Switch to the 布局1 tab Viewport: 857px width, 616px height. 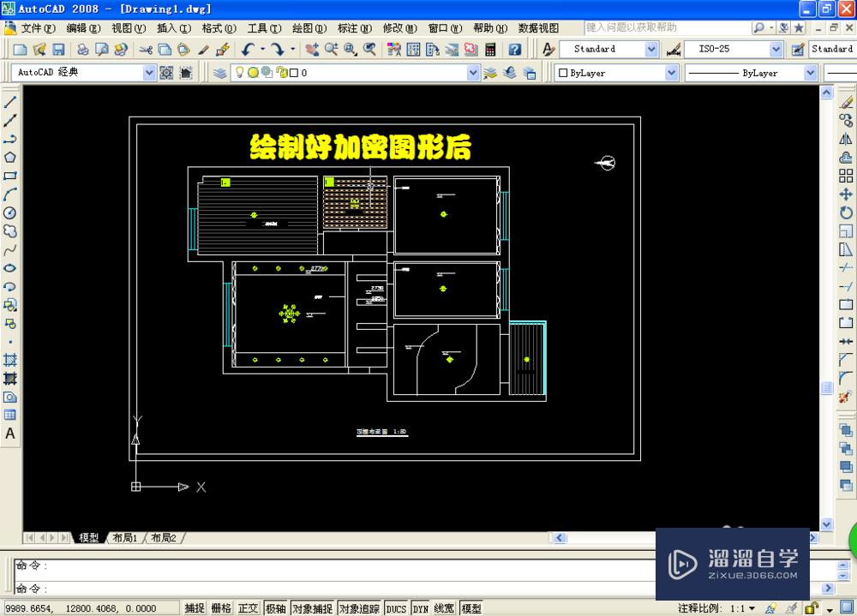123,537
